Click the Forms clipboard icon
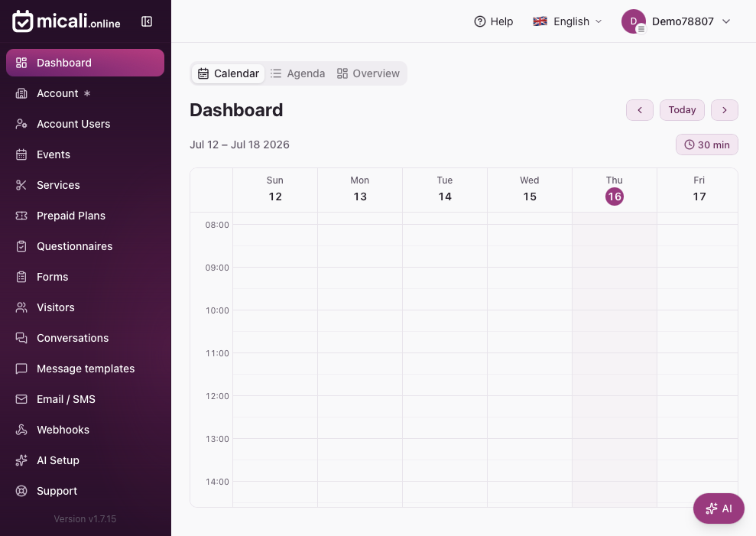The height and width of the screenshot is (536, 756). (x=21, y=277)
